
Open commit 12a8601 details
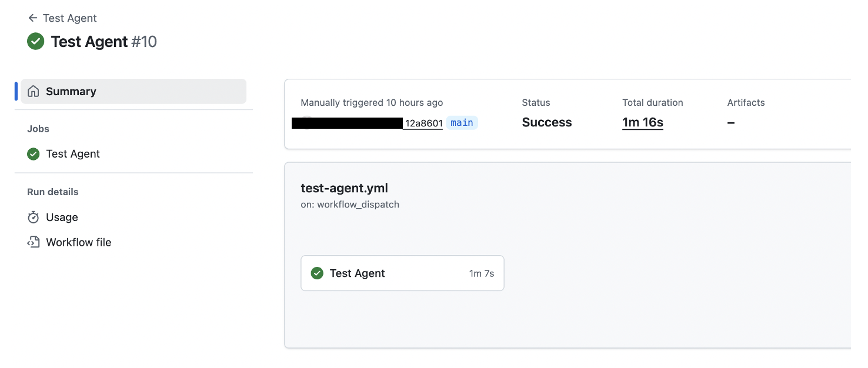(x=423, y=123)
